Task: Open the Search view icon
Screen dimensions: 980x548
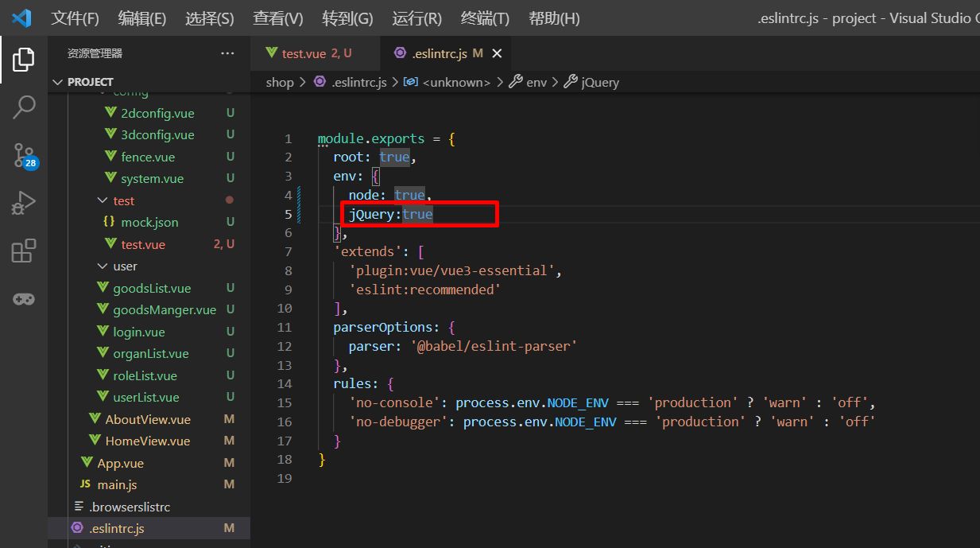Action: (x=24, y=107)
